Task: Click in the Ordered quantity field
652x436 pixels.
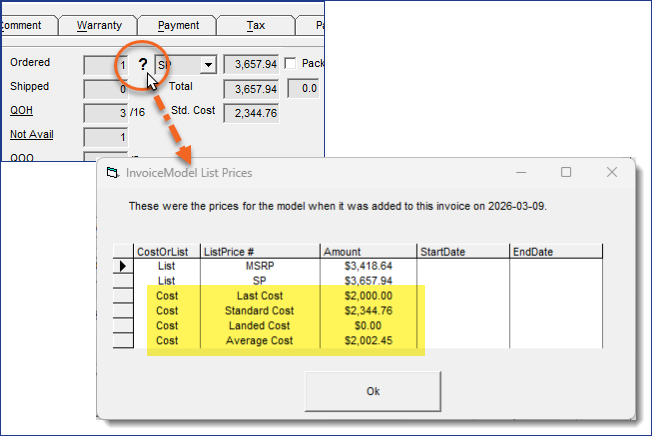Action: pos(106,64)
